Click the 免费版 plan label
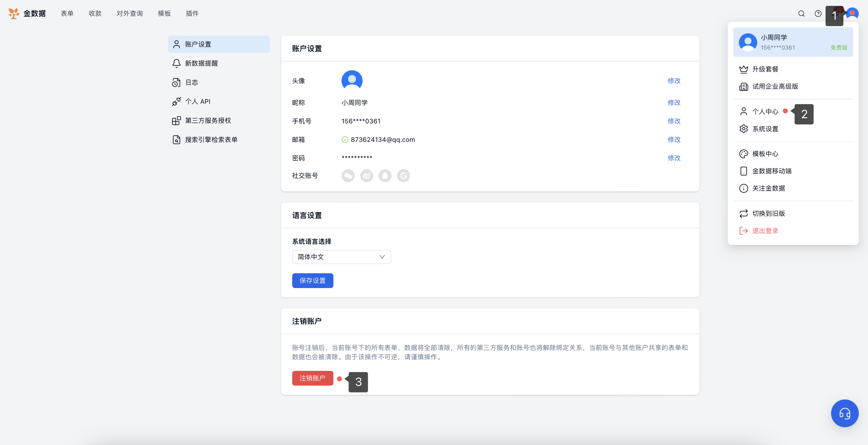This screenshot has width=868, height=445. tap(839, 47)
